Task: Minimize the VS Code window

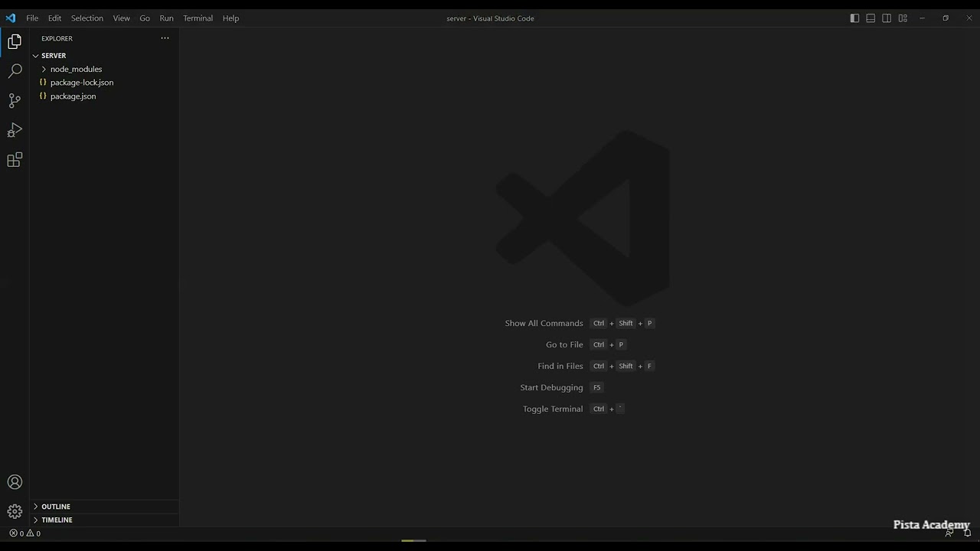Action: coord(922,18)
